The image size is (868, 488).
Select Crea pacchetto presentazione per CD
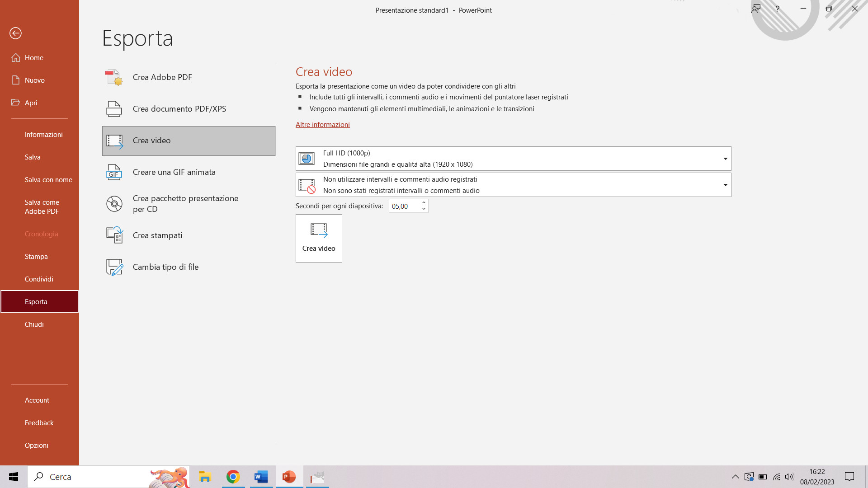click(x=185, y=203)
